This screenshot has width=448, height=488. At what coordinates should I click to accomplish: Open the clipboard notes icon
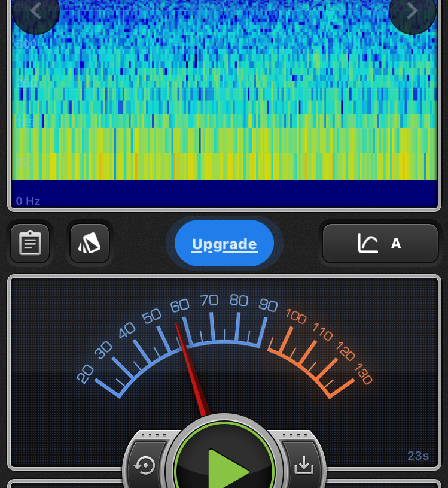pos(30,243)
